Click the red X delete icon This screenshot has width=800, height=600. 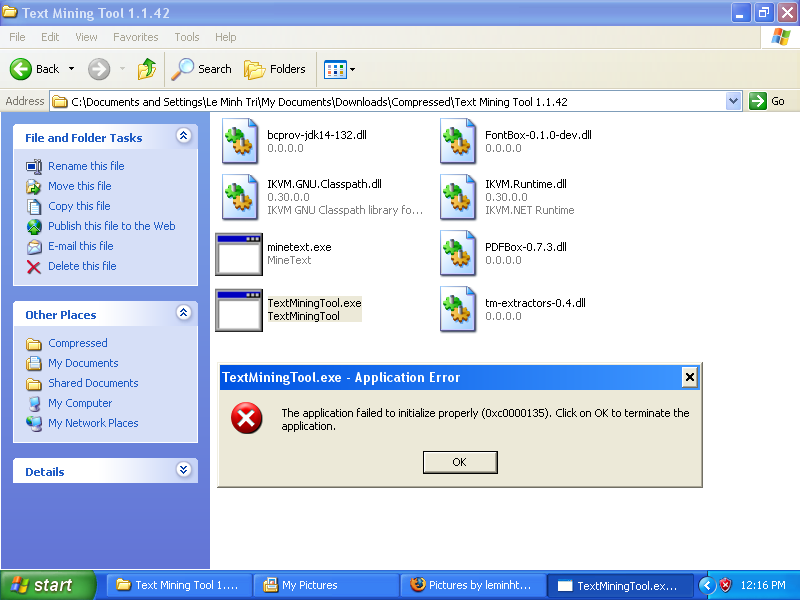34,267
